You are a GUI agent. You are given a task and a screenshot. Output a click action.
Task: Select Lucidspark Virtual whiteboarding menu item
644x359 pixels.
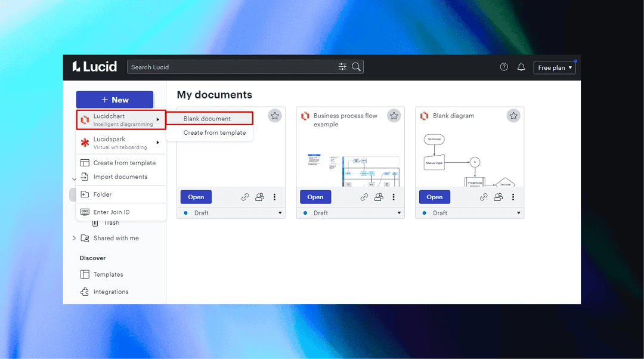[121, 143]
